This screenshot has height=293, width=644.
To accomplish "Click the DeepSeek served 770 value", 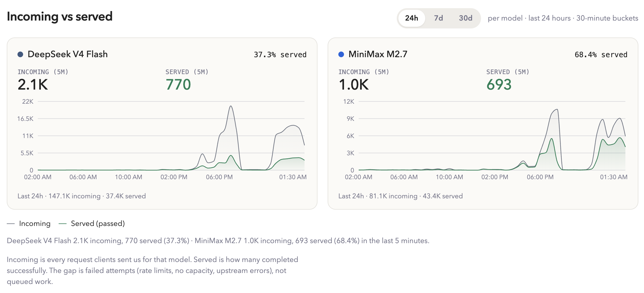I will coord(178,85).
